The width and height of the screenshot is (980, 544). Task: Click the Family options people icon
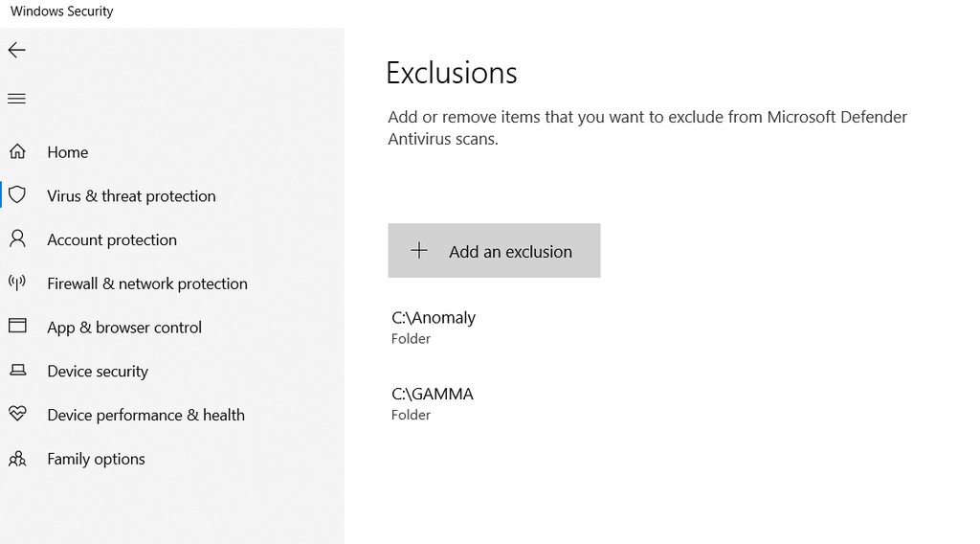[17, 459]
